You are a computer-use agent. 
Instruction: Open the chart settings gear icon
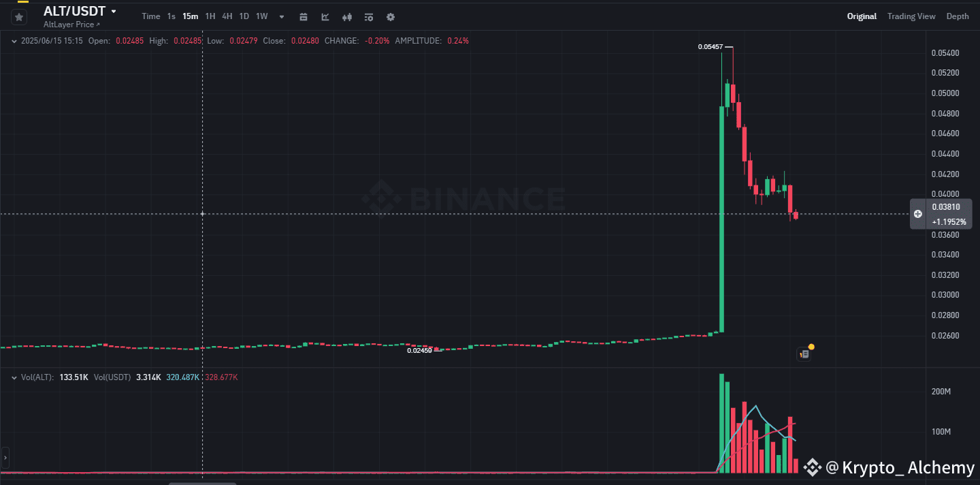[x=391, y=17]
